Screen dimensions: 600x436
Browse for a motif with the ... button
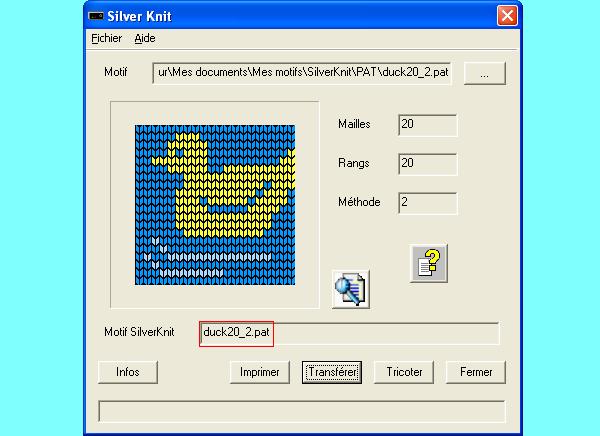pos(484,73)
